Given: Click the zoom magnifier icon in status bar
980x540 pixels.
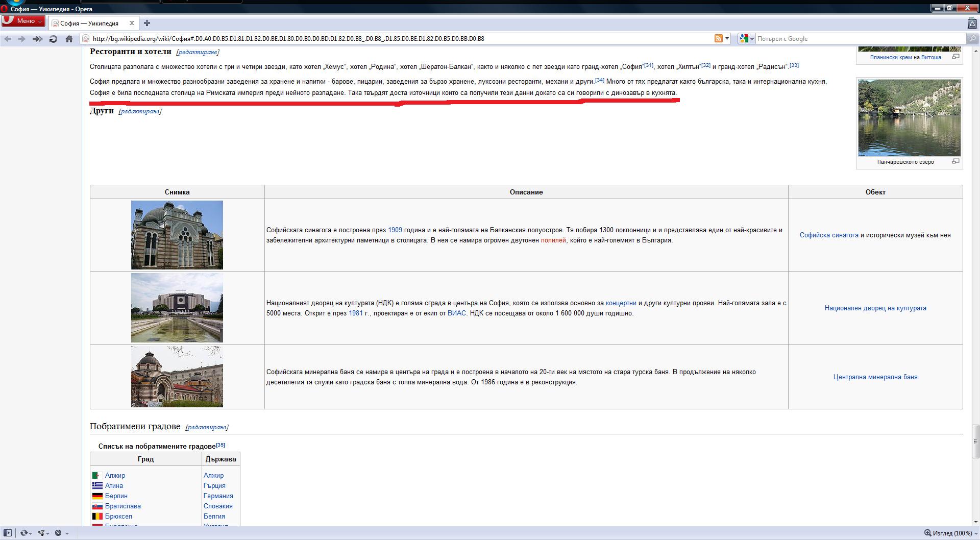Looking at the screenshot, I should tap(927, 533).
